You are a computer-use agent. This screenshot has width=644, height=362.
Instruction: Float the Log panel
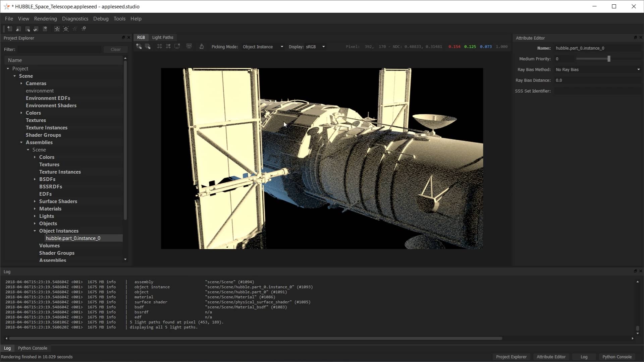click(635, 271)
